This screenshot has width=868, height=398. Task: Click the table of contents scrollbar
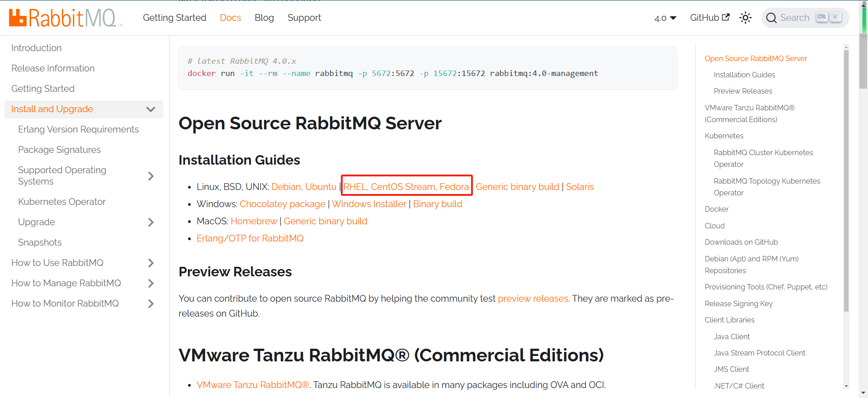click(x=846, y=181)
